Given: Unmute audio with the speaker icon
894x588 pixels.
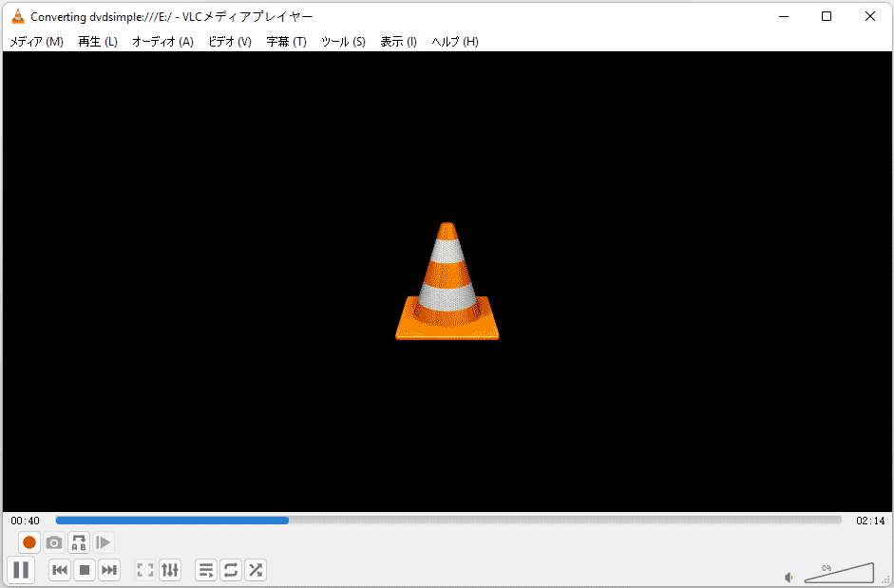Looking at the screenshot, I should tap(789, 578).
